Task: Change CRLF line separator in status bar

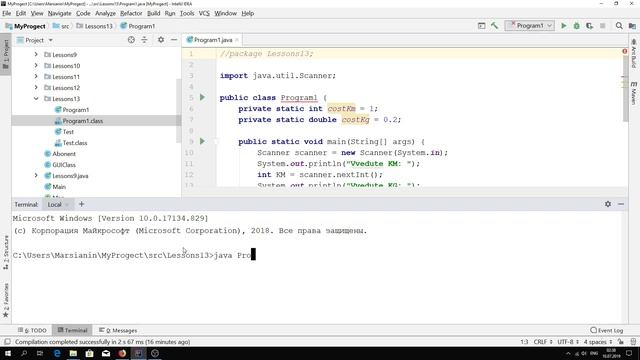Action: [x=543, y=342]
